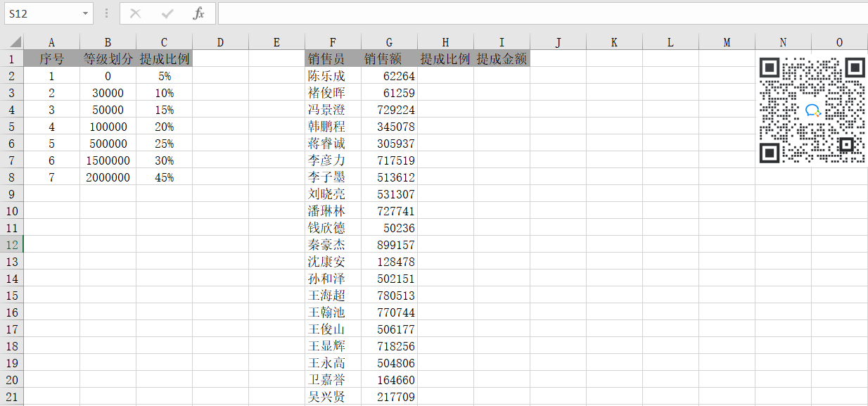Click the 序号 header cell

pyautogui.click(x=51, y=59)
